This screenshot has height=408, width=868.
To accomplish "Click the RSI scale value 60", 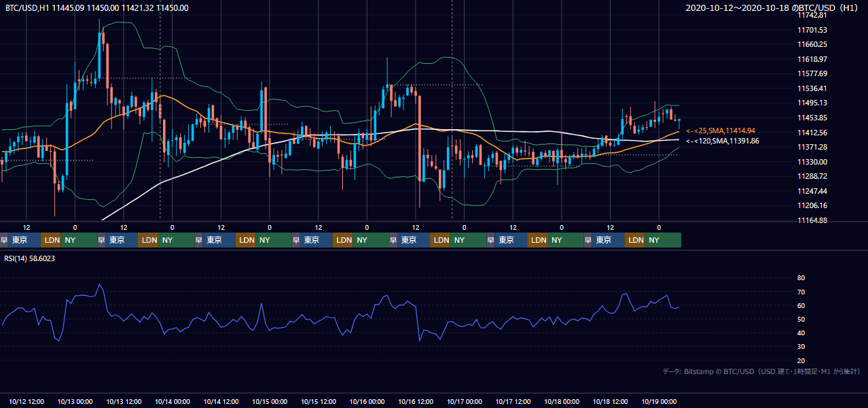I will tap(801, 305).
